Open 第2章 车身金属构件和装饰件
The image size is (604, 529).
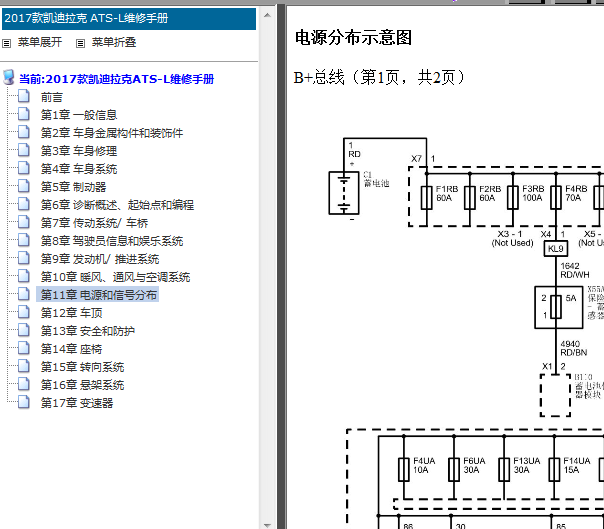(112, 133)
